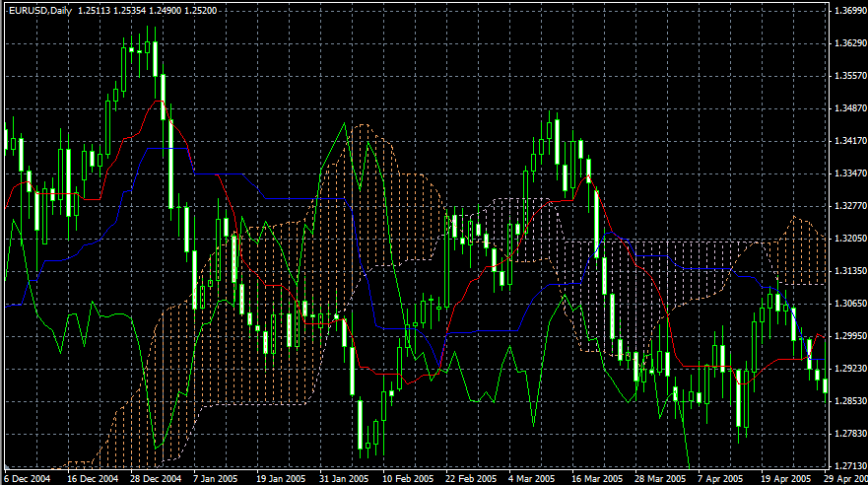Select the 1.33470 price axis label
This screenshot has height=485, width=868.
tap(850, 173)
